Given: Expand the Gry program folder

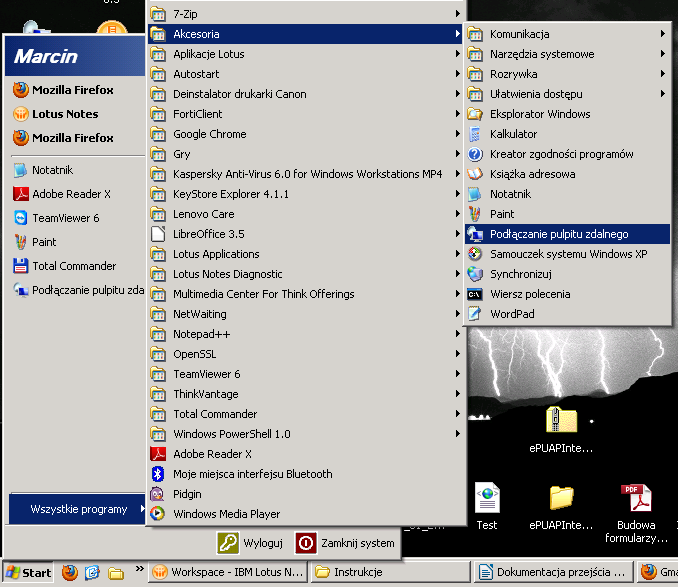Looking at the screenshot, I should (305, 154).
